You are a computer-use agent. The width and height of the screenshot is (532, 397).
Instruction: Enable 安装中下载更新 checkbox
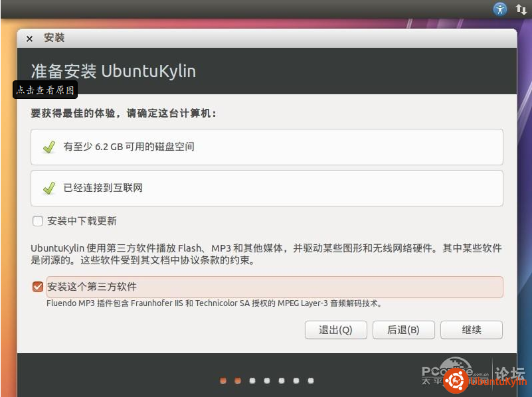(x=38, y=221)
